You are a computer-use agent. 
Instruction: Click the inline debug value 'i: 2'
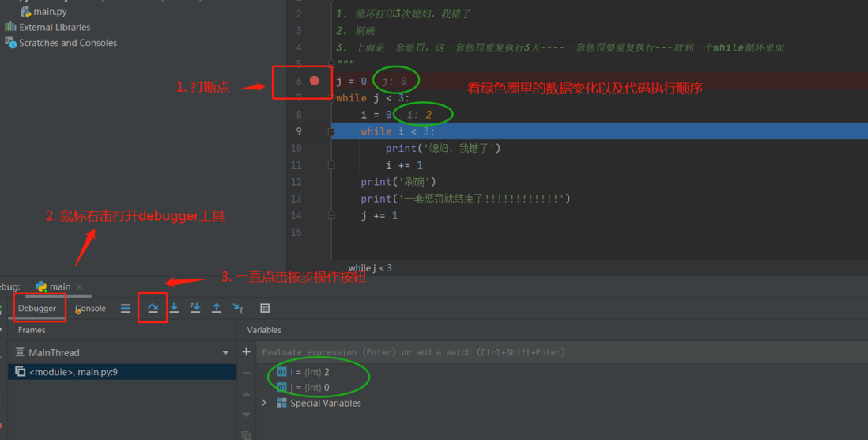(x=419, y=115)
